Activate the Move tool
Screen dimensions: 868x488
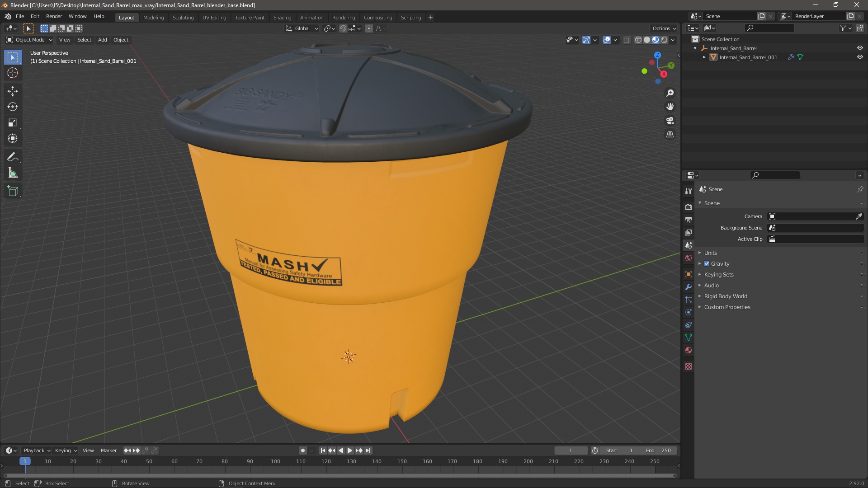point(13,91)
